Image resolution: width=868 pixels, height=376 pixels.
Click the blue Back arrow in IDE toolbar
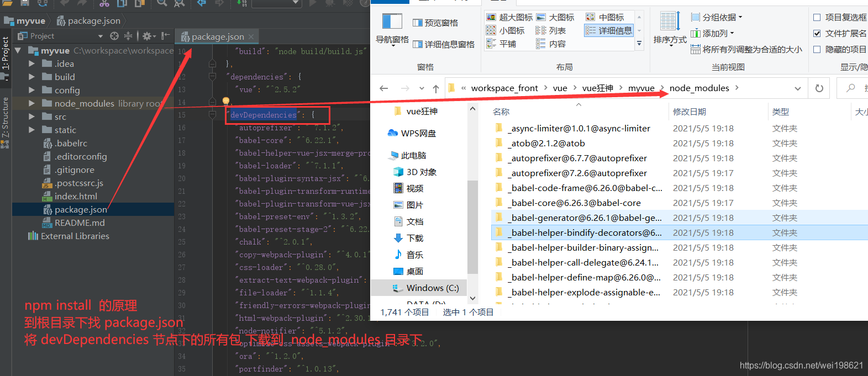pyautogui.click(x=202, y=3)
